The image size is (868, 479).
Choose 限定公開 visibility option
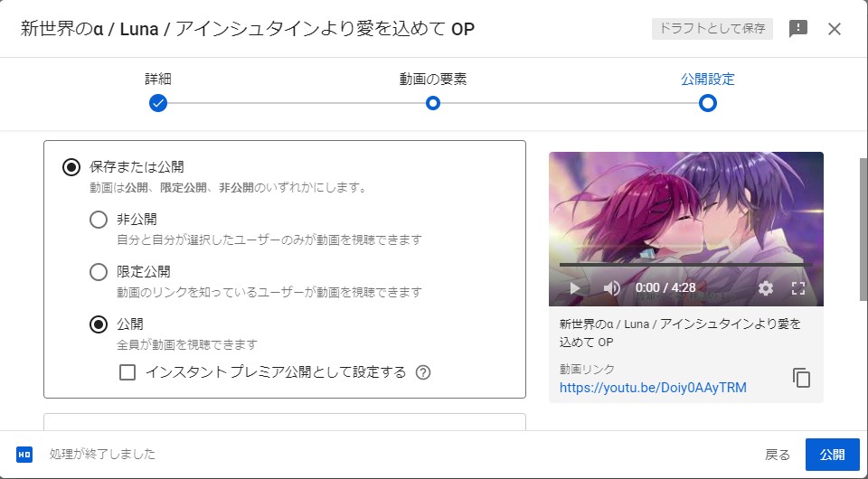(99, 272)
